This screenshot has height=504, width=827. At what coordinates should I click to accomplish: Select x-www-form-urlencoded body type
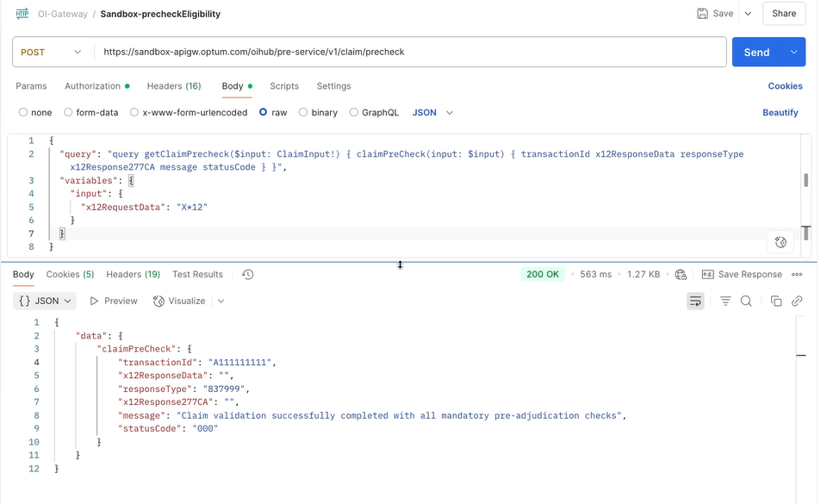pos(189,112)
